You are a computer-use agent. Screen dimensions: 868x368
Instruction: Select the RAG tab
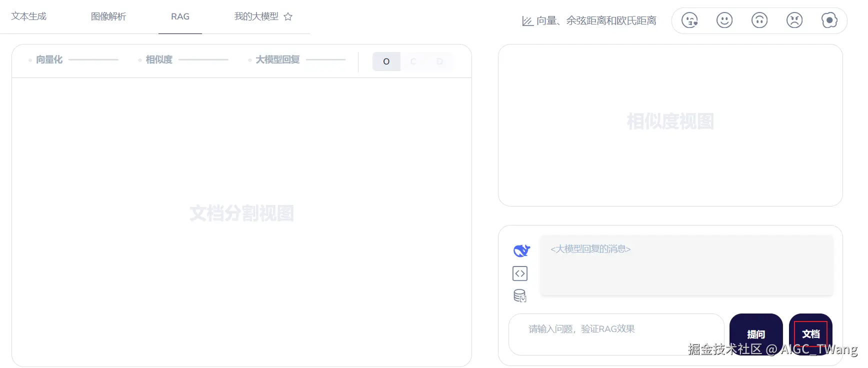180,16
